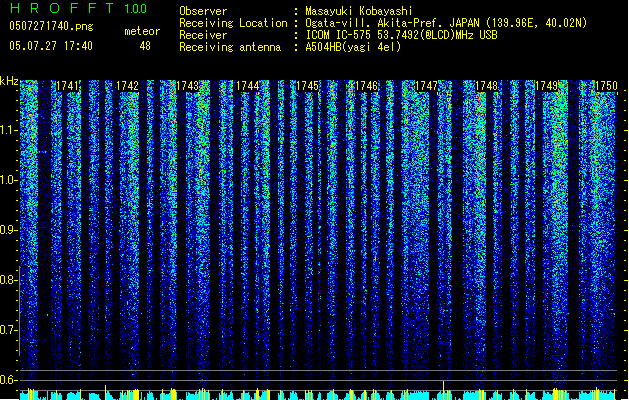Click the 0.7 frequency axis tick label
The width and height of the screenshot is (629, 400).
(x=9, y=330)
